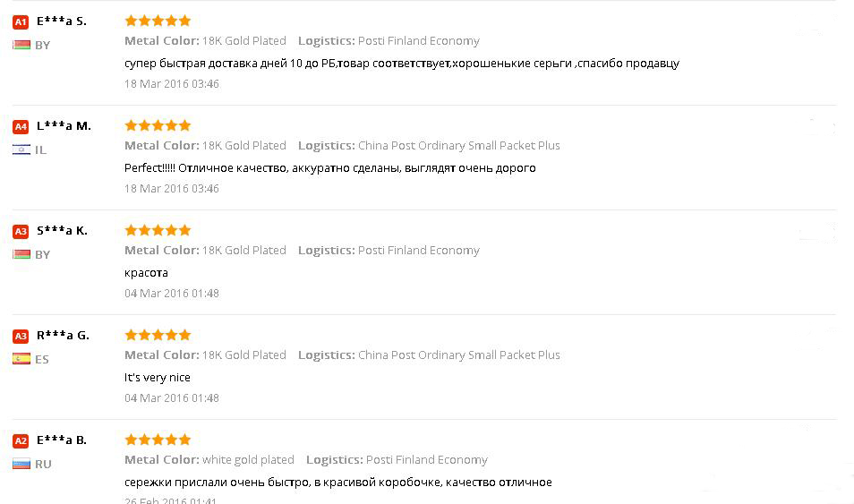Click the Belarus flag under S***a K.

[x=21, y=254]
